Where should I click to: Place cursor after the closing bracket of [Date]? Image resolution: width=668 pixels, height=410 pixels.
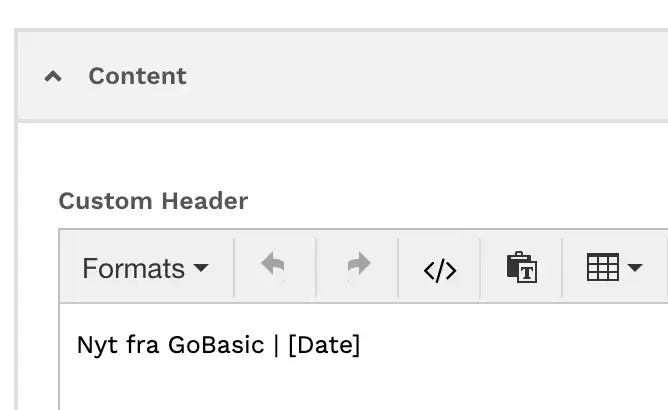361,345
